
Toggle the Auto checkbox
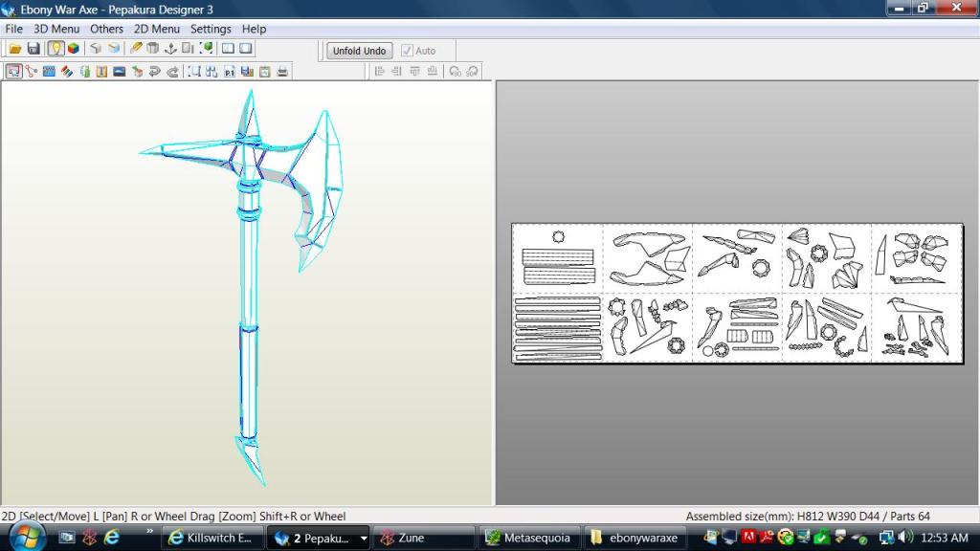[407, 51]
